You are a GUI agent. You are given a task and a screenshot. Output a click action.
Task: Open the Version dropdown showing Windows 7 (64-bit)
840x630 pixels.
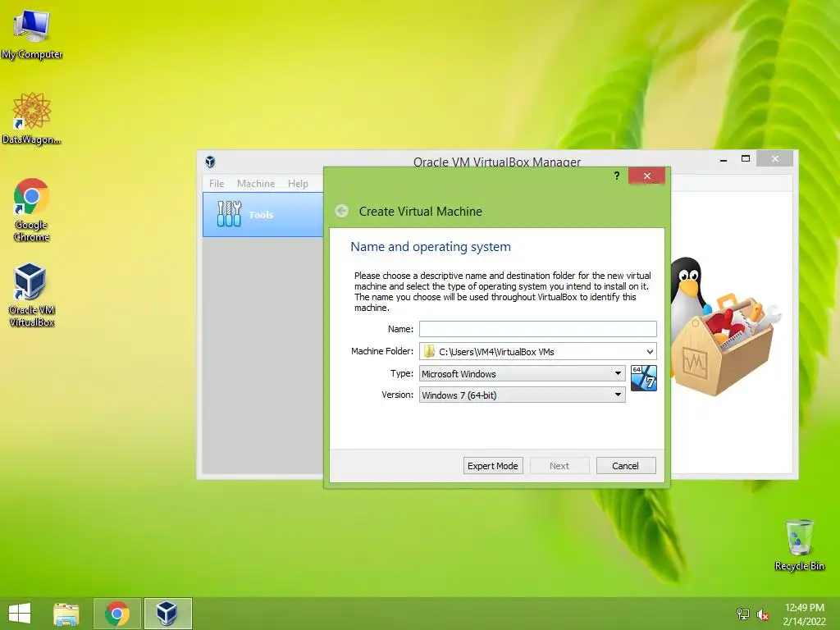[x=523, y=395]
